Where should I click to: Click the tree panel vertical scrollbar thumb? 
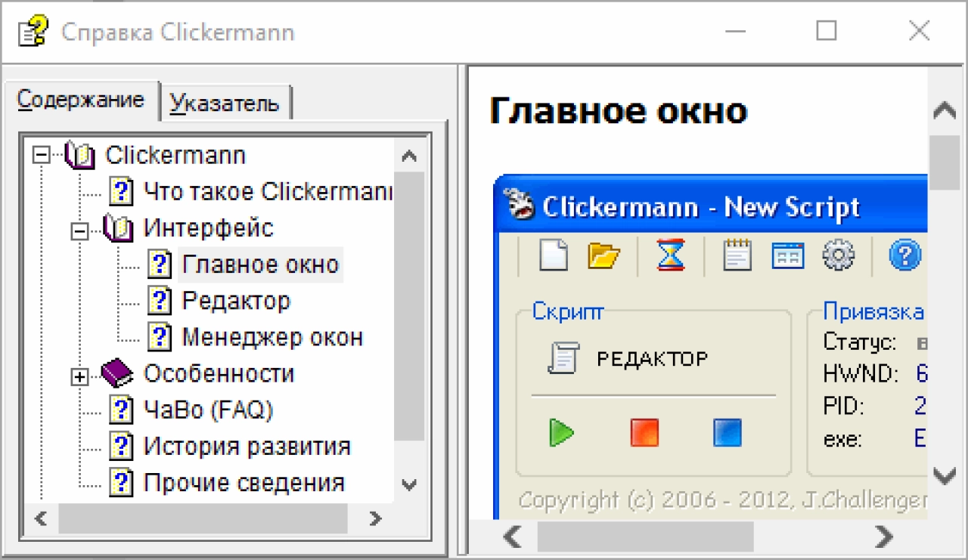point(409,307)
